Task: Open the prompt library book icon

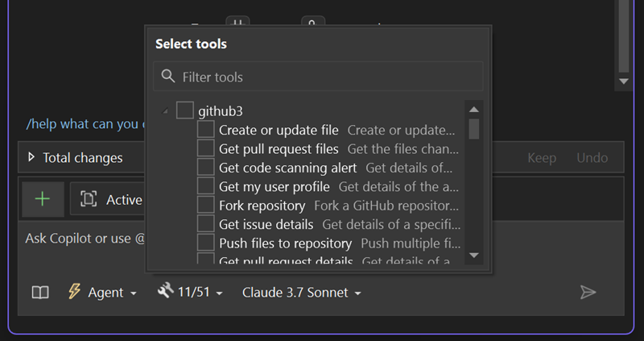Action: [40, 292]
